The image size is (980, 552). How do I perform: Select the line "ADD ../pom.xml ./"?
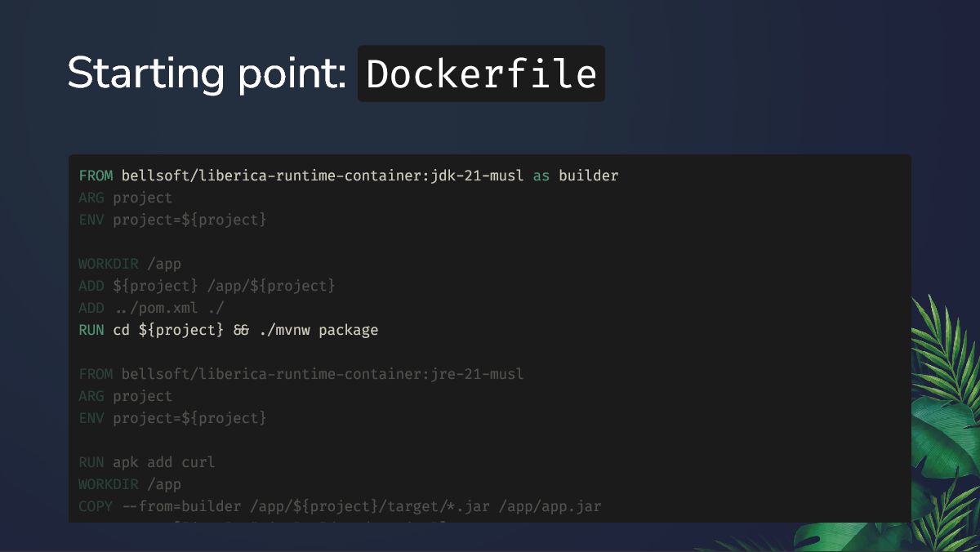[151, 308]
